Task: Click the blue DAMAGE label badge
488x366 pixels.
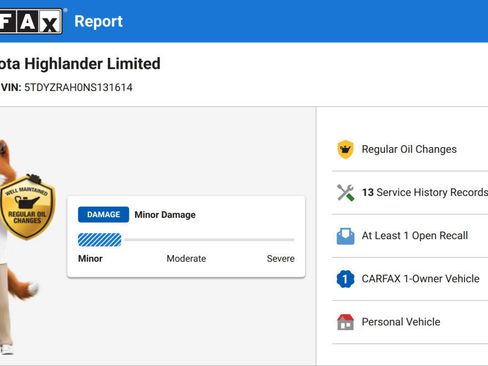Action: (103, 215)
